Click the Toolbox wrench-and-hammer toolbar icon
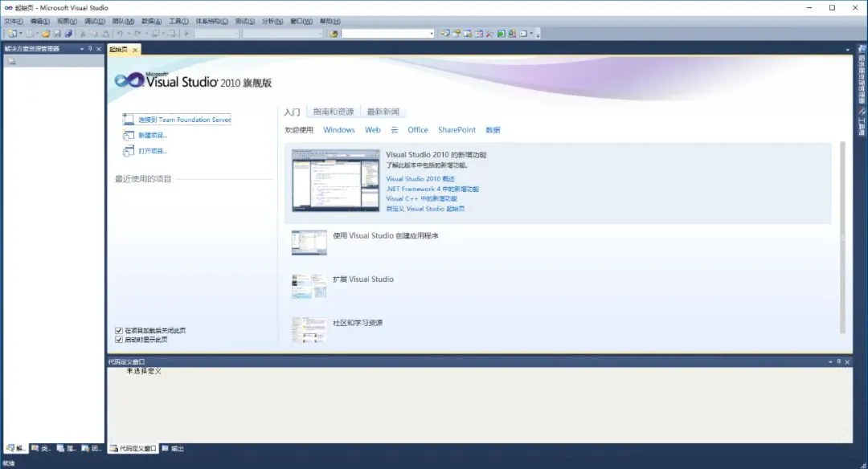Screen dimensions: 868x469 pos(489,33)
